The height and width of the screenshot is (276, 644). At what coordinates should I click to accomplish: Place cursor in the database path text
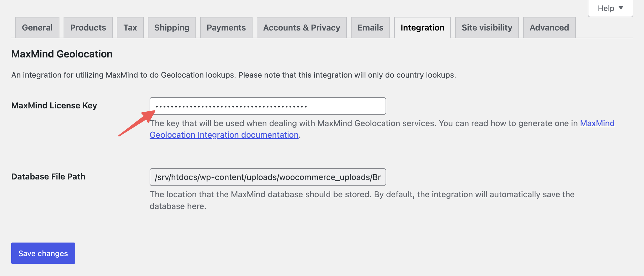[268, 177]
